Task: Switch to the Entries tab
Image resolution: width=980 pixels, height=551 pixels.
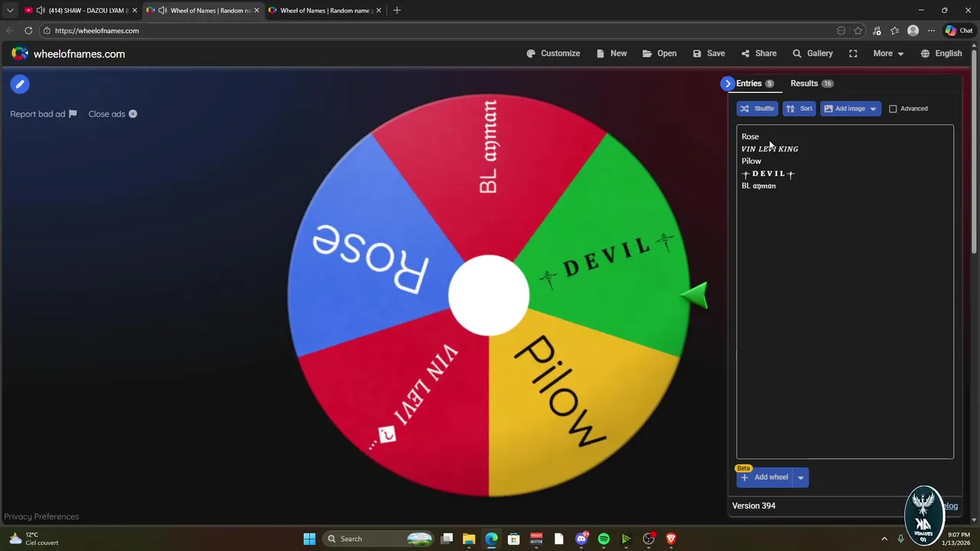Action: tap(755, 83)
